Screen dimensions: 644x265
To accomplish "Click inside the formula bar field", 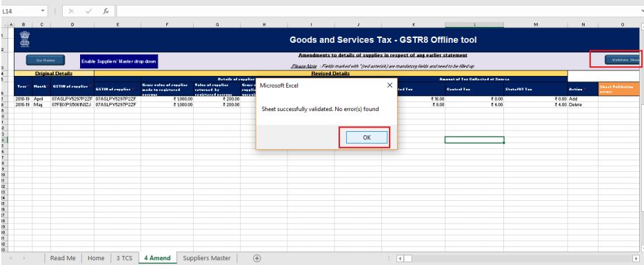I will [378, 11].
